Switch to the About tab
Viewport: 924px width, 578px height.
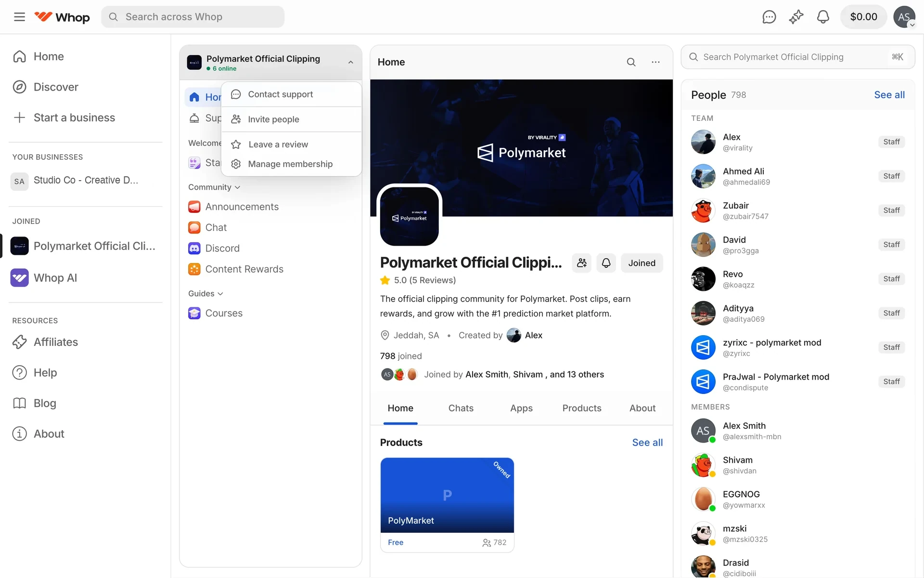click(642, 408)
